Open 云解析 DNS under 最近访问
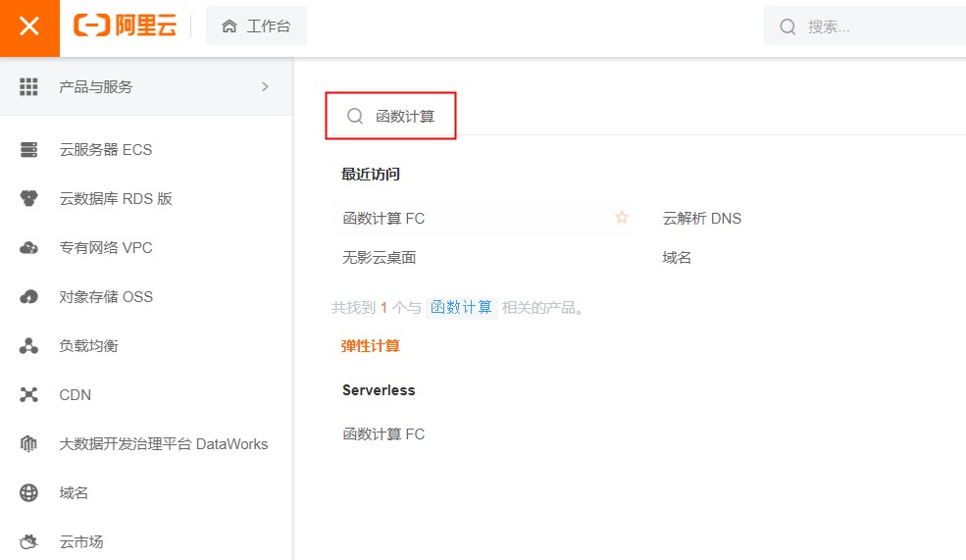 click(702, 218)
